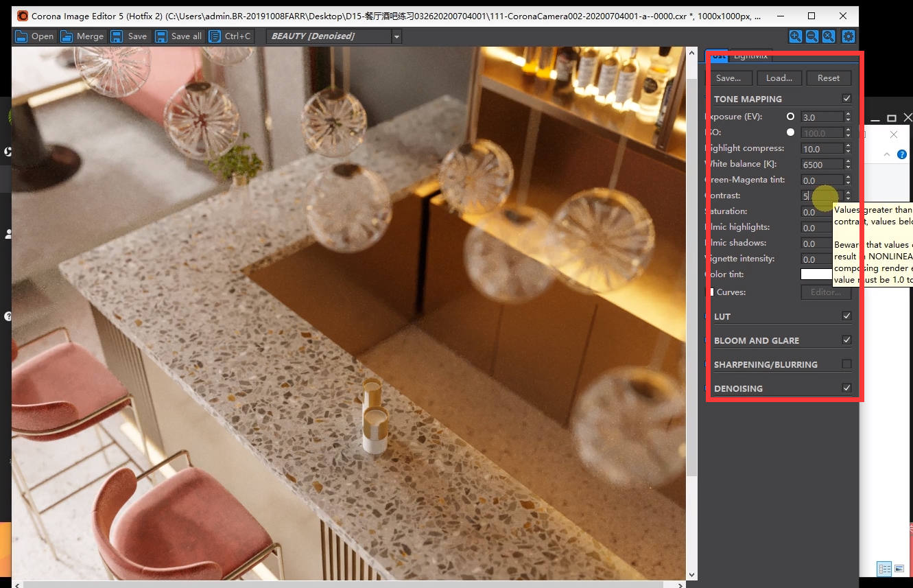Click the Merge toolbar button
Screen dimensions: 913x588
click(82, 36)
